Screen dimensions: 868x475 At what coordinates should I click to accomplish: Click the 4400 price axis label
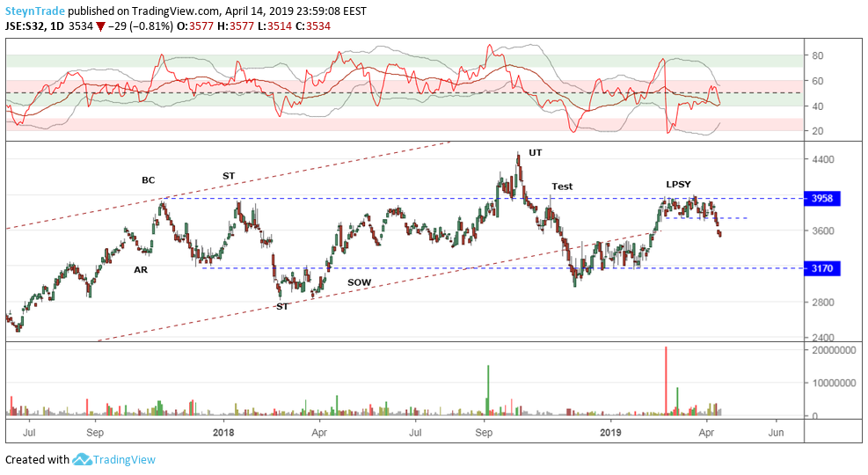pos(822,159)
